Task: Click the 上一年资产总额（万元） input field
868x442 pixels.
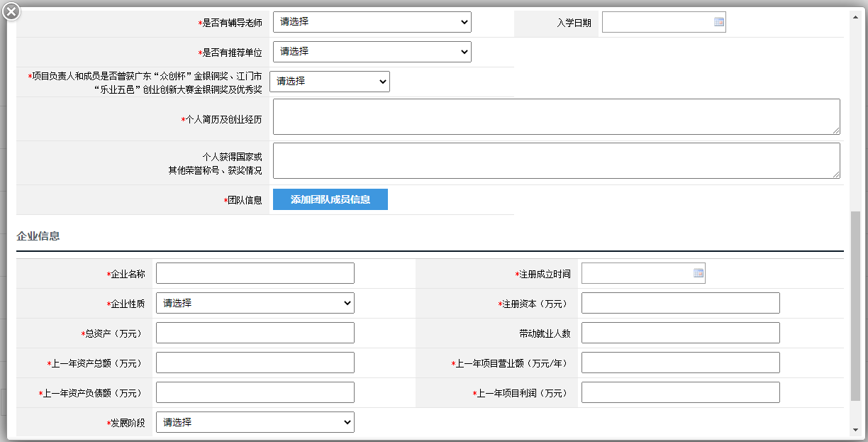Action: pyautogui.click(x=255, y=363)
